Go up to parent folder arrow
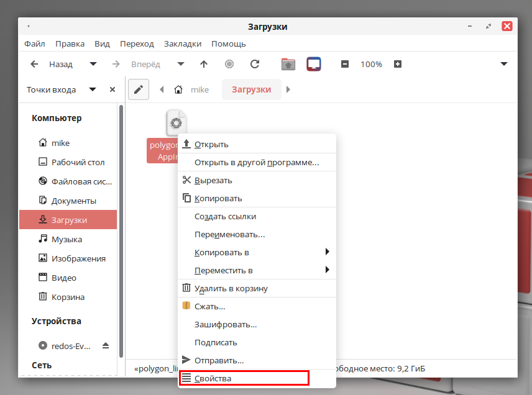 coord(204,64)
